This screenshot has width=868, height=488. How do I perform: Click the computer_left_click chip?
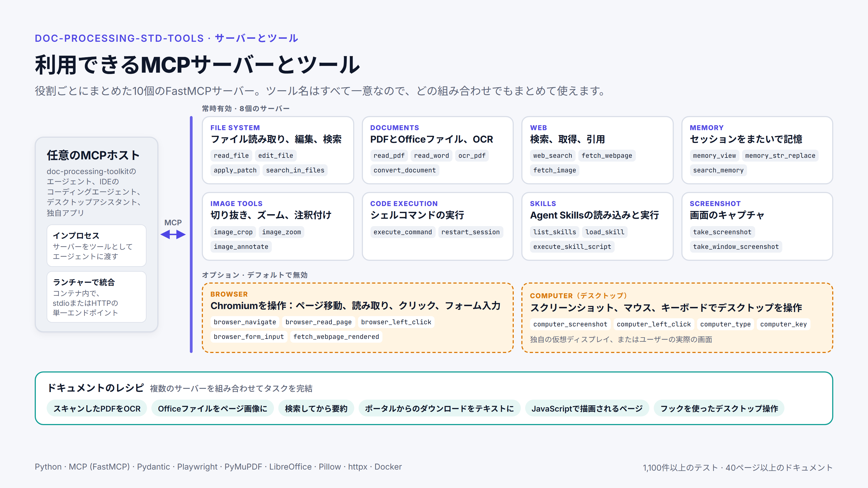tap(654, 324)
